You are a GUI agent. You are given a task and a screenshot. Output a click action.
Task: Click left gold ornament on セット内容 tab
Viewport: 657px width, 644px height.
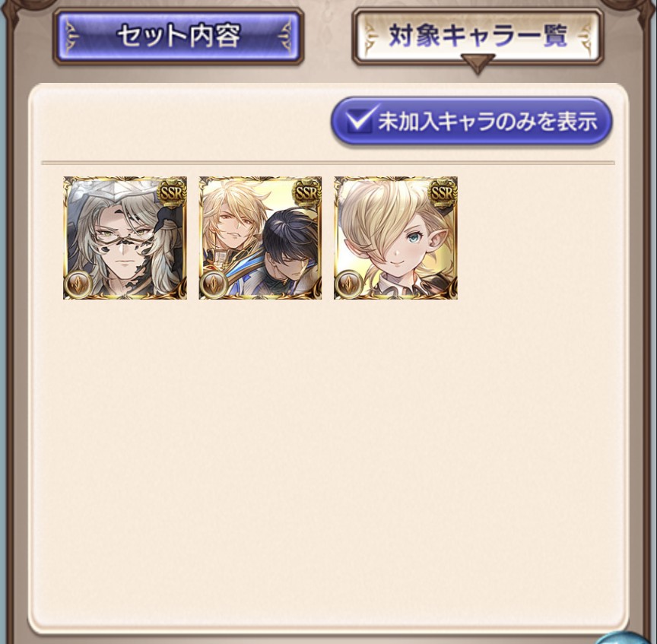(x=72, y=36)
